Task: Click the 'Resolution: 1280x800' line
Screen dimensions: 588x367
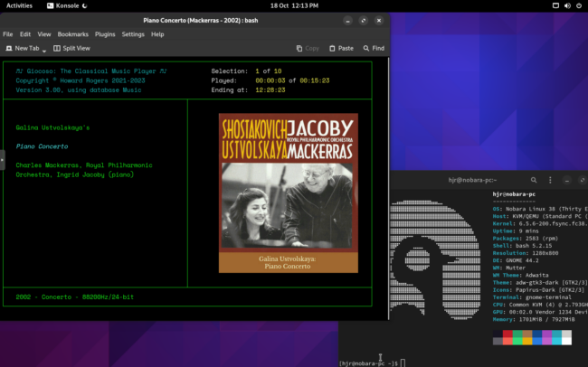Action: (526, 253)
